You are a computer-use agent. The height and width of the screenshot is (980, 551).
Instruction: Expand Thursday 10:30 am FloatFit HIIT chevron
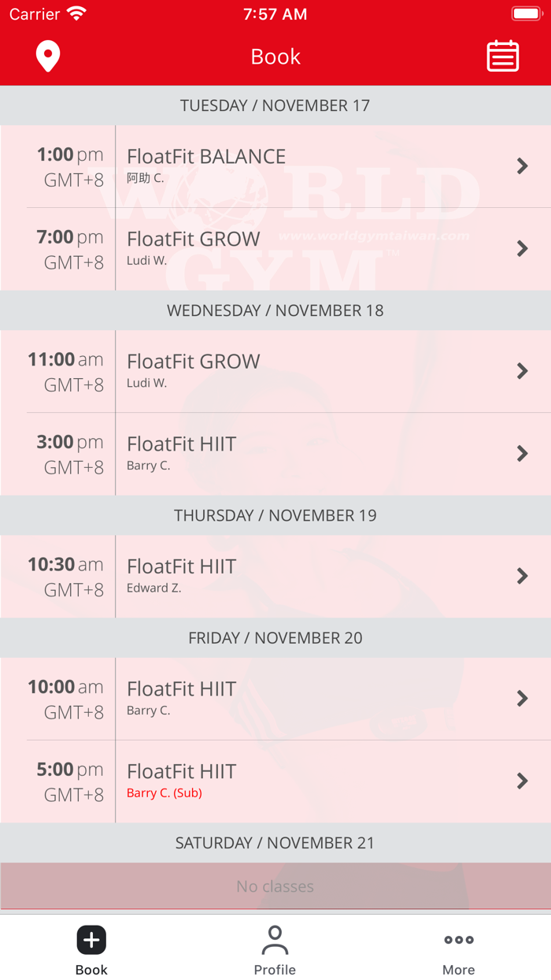(x=522, y=576)
